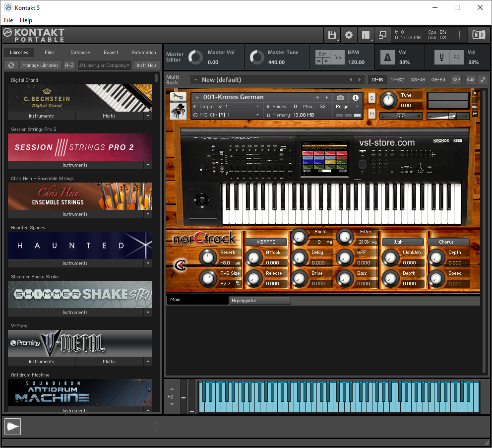
Task: Toggle the minimized view icon
Action: [x=382, y=35]
